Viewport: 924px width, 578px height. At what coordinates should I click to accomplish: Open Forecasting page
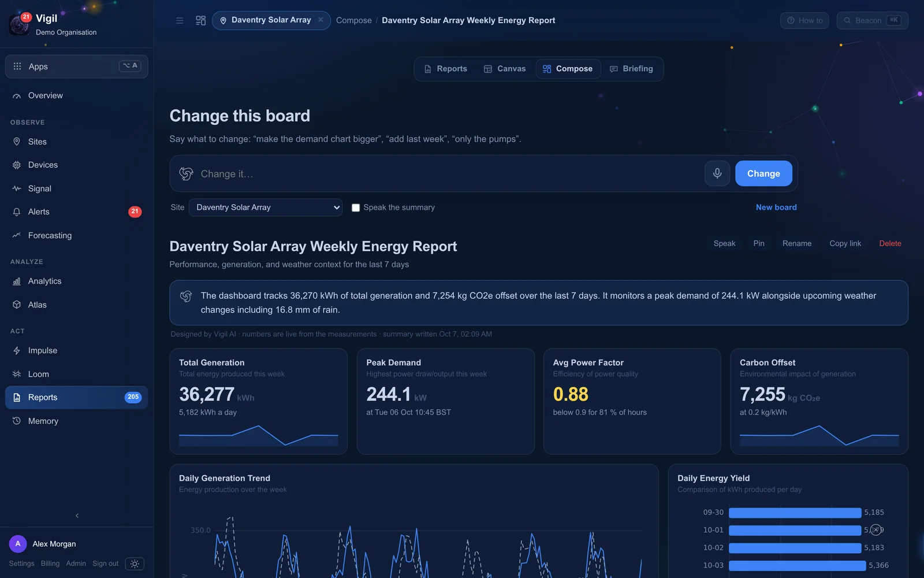point(76,235)
